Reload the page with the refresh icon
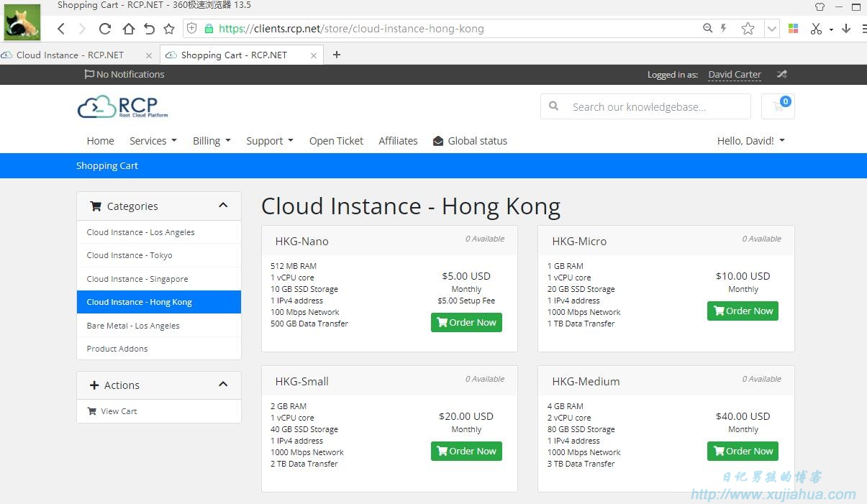Screen dimensions: 867x504 coord(105,29)
